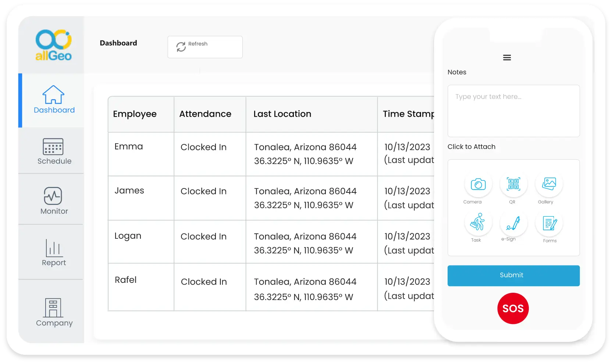Click James's 10/13/2023 time stamp
The width and height of the screenshot is (612, 364).
click(x=407, y=191)
